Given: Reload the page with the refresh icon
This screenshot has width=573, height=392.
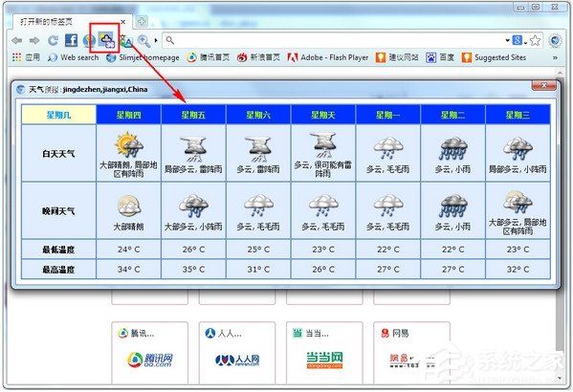Looking at the screenshot, I should pyautogui.click(x=53, y=40).
